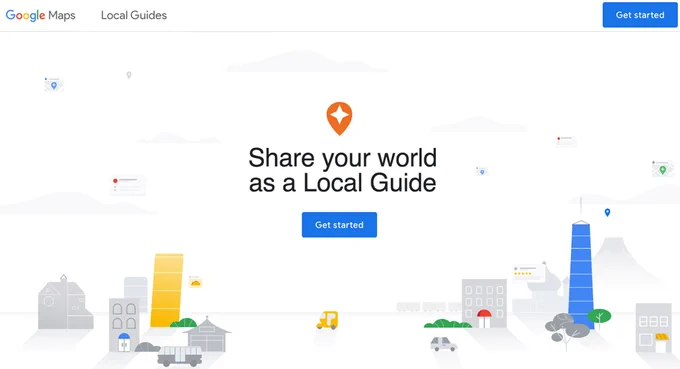Open the Local Guides header link
680x369 pixels.
coord(134,15)
